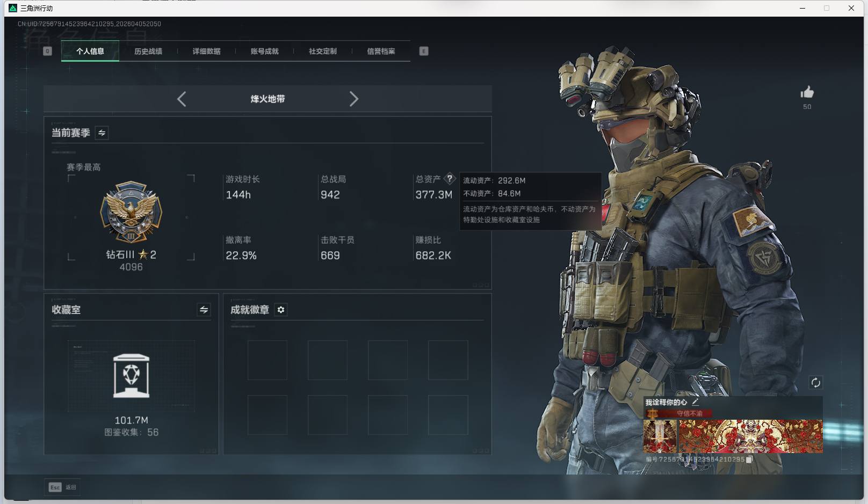Edit the 我诠释你的心 signature with pencil icon

pos(696,401)
